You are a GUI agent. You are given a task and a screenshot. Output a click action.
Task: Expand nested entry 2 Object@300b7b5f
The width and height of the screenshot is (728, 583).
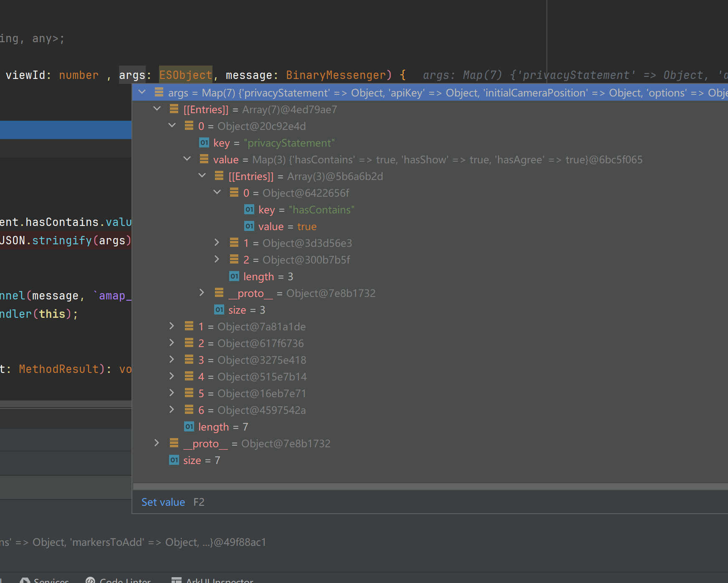(217, 259)
